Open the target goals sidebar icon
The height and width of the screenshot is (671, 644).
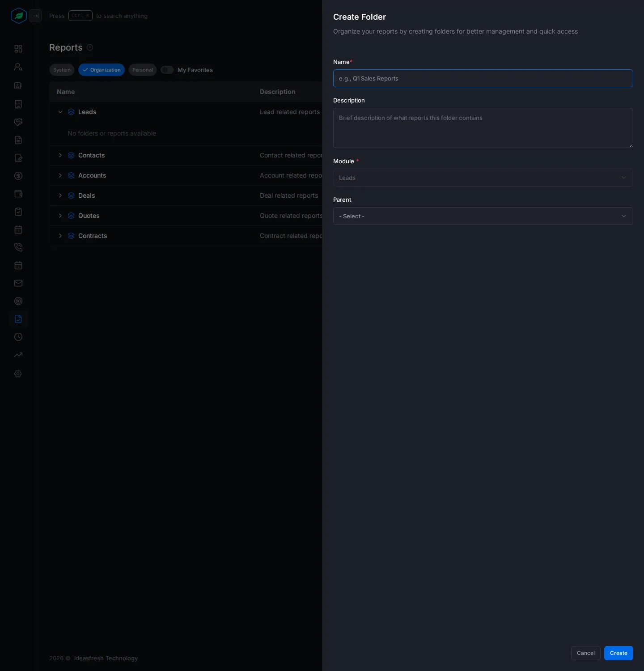point(18,301)
